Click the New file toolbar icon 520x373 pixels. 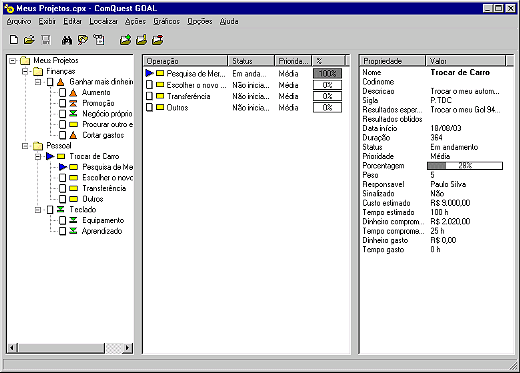(x=14, y=40)
